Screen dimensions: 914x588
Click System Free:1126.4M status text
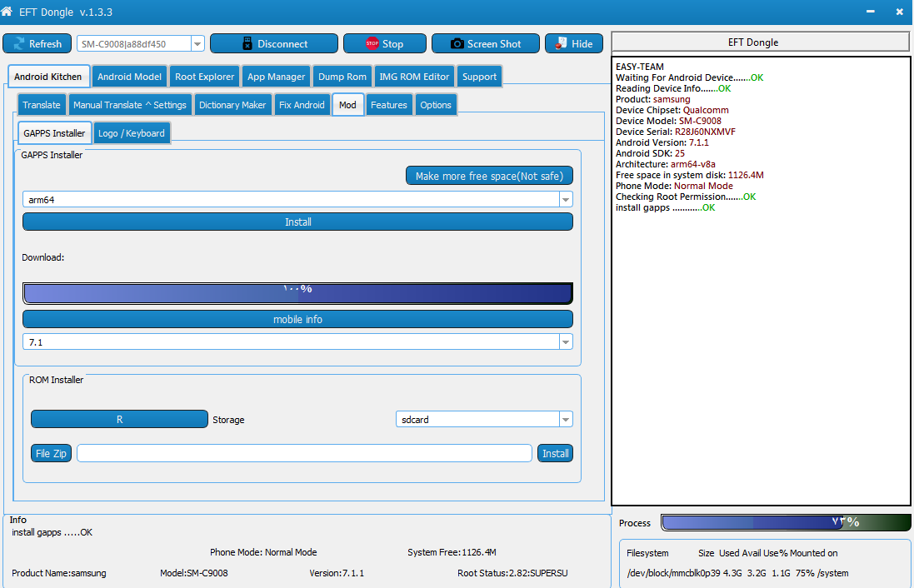(452, 552)
